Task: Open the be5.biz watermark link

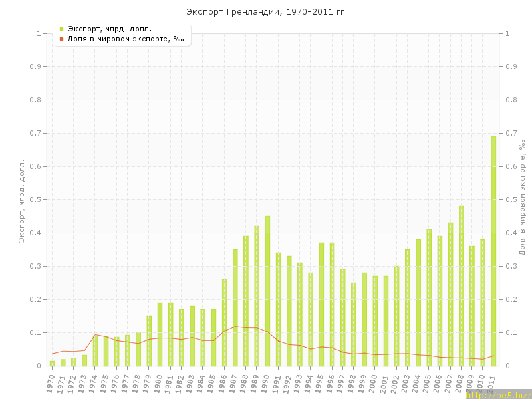Action: (497, 394)
